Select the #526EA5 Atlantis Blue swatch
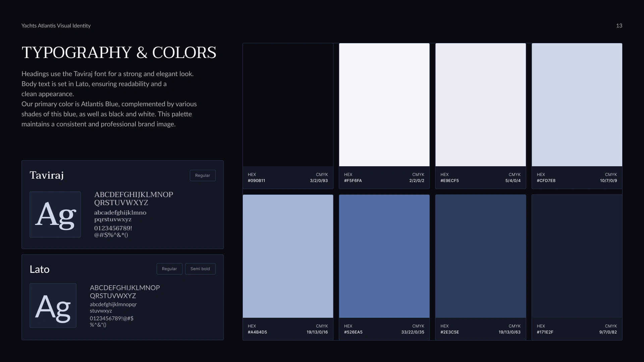This screenshot has height=362, width=644. click(384, 256)
